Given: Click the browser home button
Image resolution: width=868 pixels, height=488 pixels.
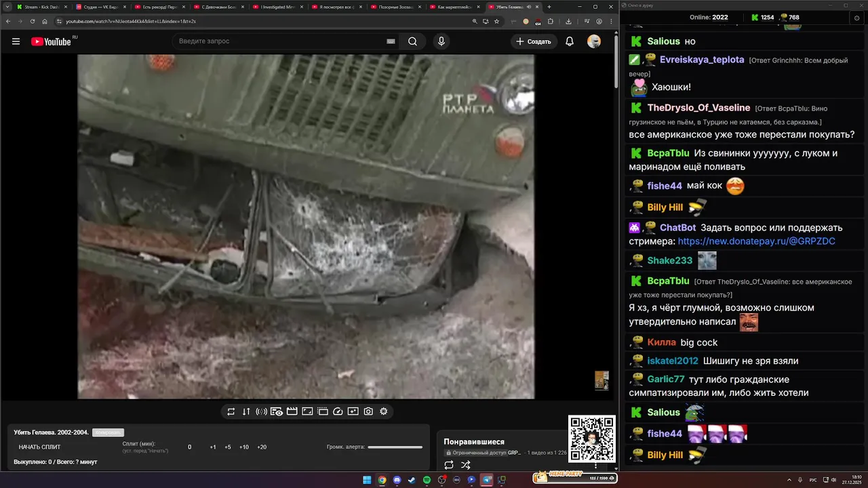Looking at the screenshot, I should click(x=45, y=21).
